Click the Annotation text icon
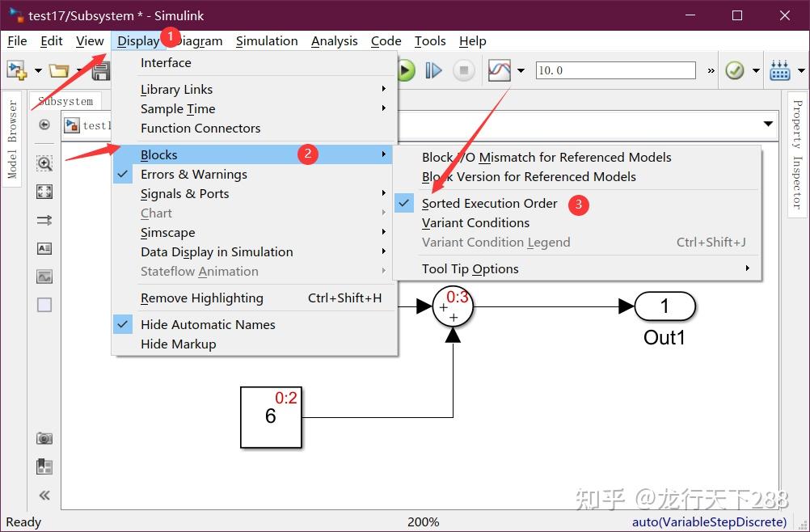Screen dimensions: 810x532 click(x=44, y=248)
